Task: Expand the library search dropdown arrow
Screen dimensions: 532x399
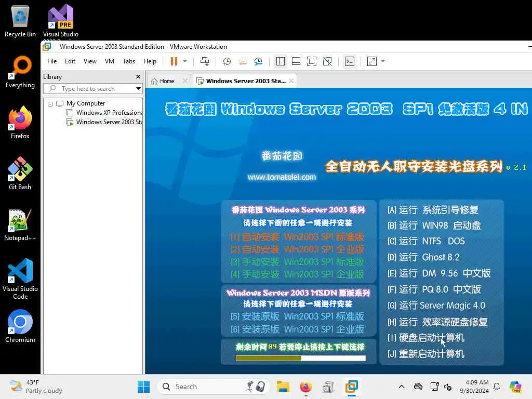Action: tap(138, 89)
